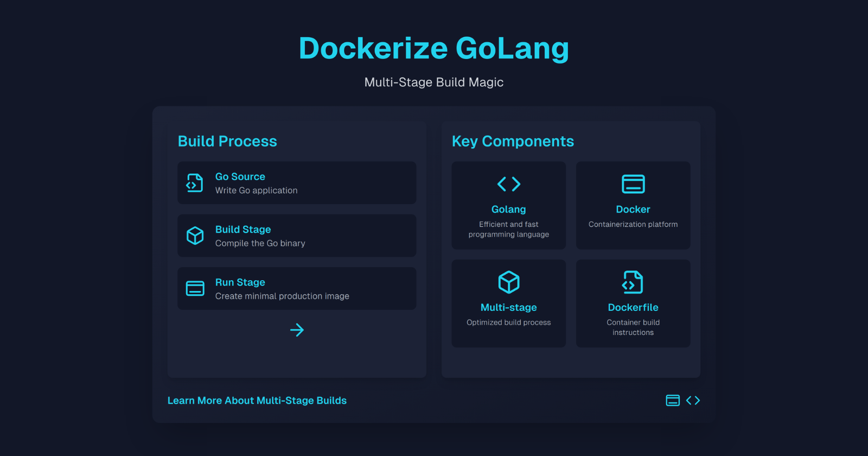Select the Run Stage step title
868x456 pixels.
tap(240, 282)
